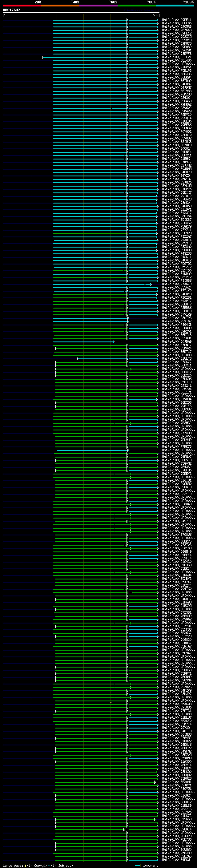Click the purple ~60% identity legend segment
197x868 pixels.
pos(99,6)
